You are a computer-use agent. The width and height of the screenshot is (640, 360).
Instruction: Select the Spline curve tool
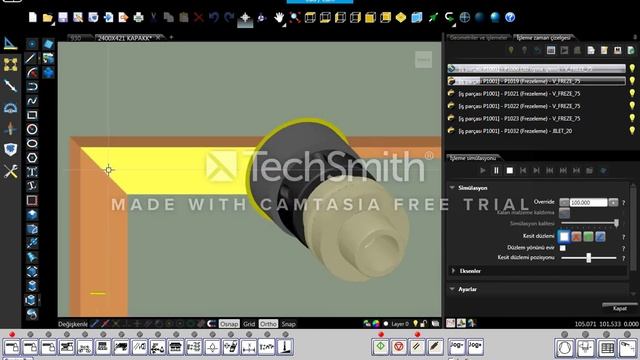32,101
